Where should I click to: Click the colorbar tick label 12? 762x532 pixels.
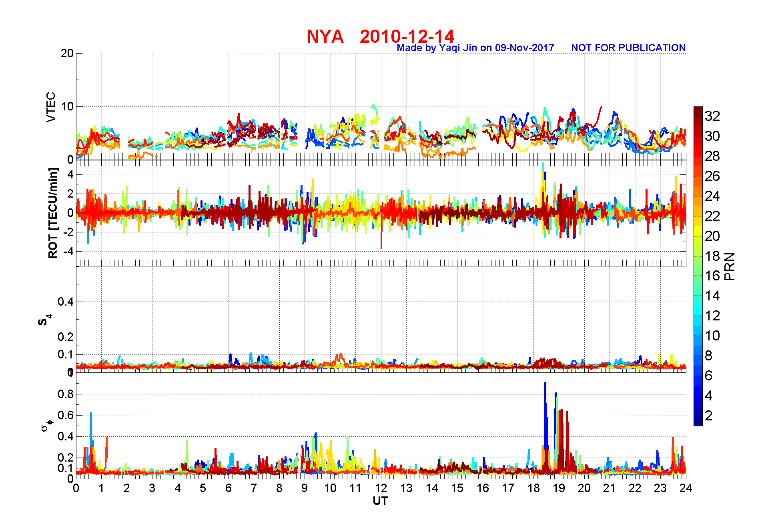pyautogui.click(x=712, y=316)
